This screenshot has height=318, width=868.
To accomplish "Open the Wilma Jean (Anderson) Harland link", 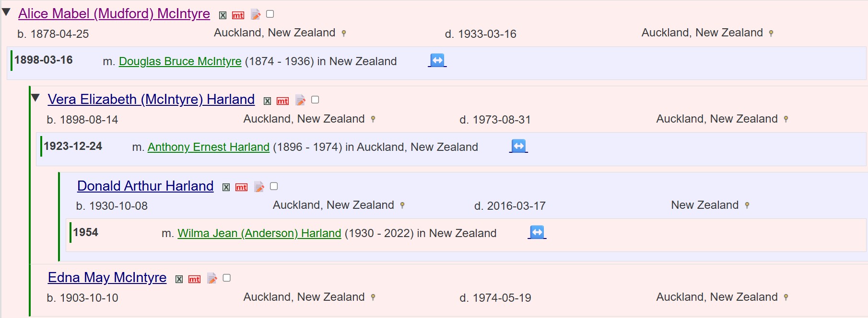I will 259,233.
